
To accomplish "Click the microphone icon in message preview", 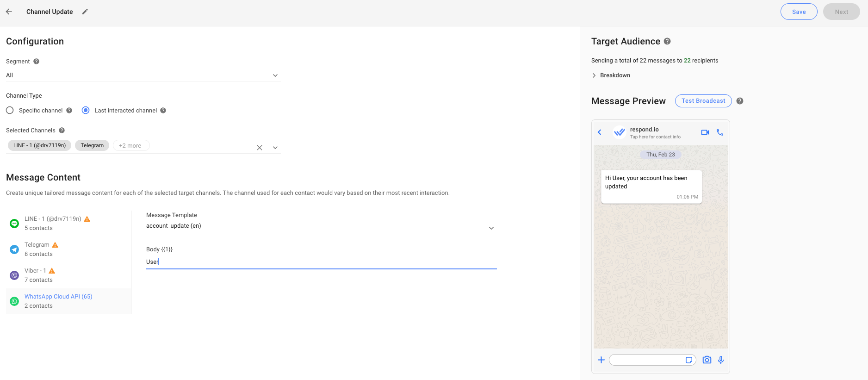I will pyautogui.click(x=720, y=360).
